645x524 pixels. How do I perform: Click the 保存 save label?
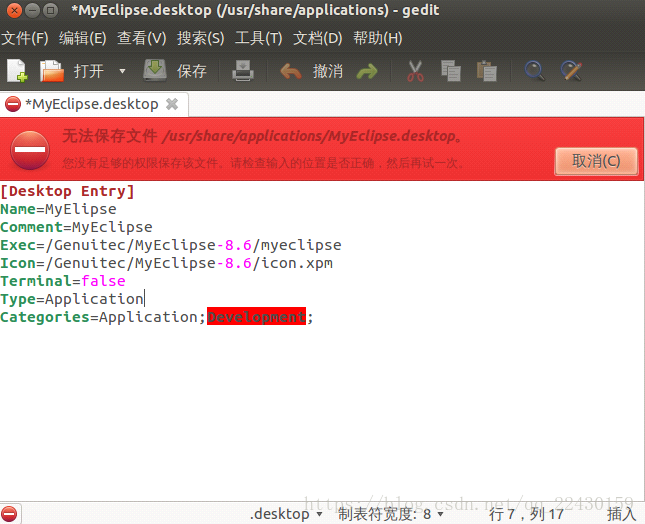point(192,71)
